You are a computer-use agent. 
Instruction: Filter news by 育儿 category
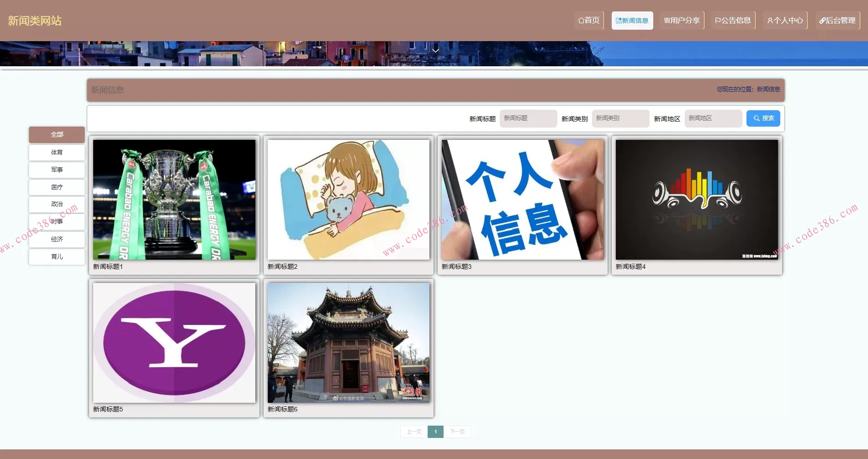57,256
